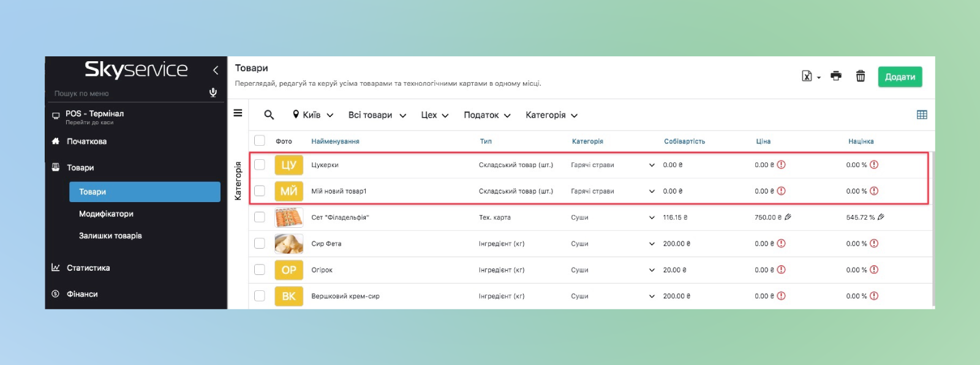Select the Сир Фета row checkbox
The width and height of the screenshot is (980, 365).
260,244
